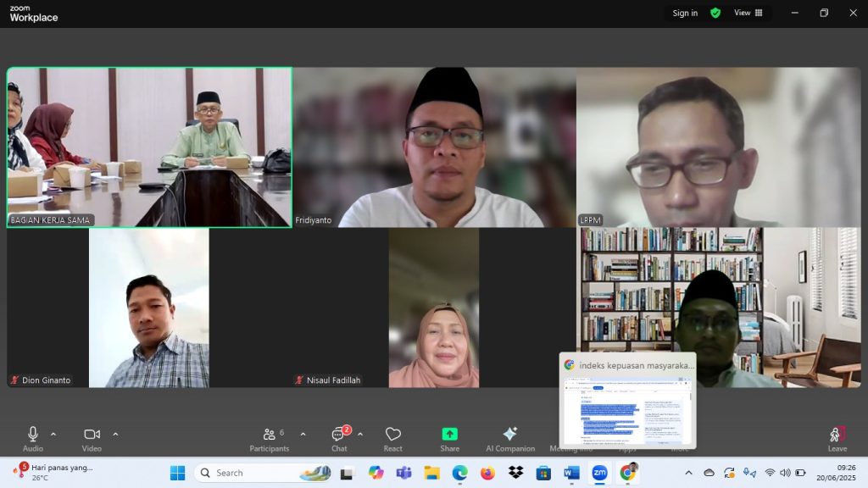
Task: Expand the audio options arrow
Action: point(53,435)
